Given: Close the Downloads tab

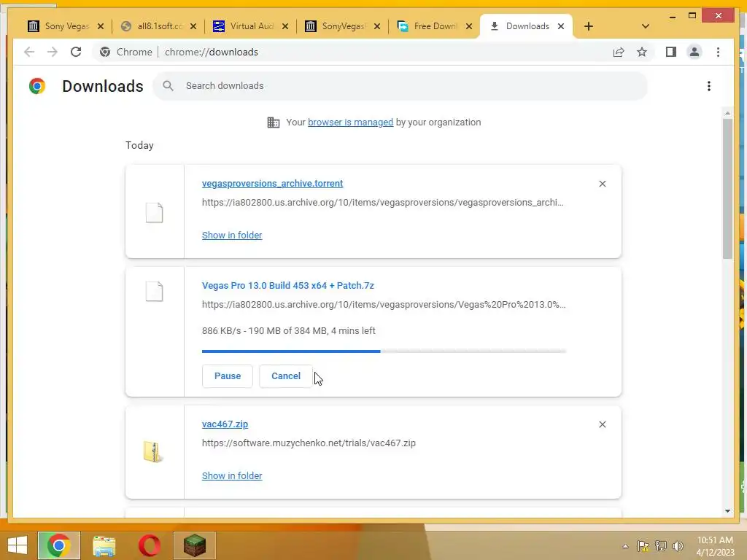Looking at the screenshot, I should click(561, 26).
